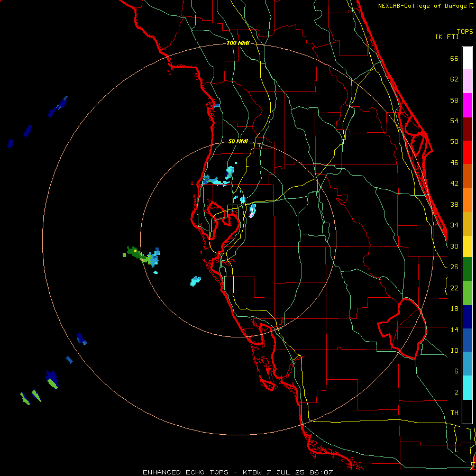Click the 50 value on the color legend
This screenshot has height=476, width=476.
(454, 142)
